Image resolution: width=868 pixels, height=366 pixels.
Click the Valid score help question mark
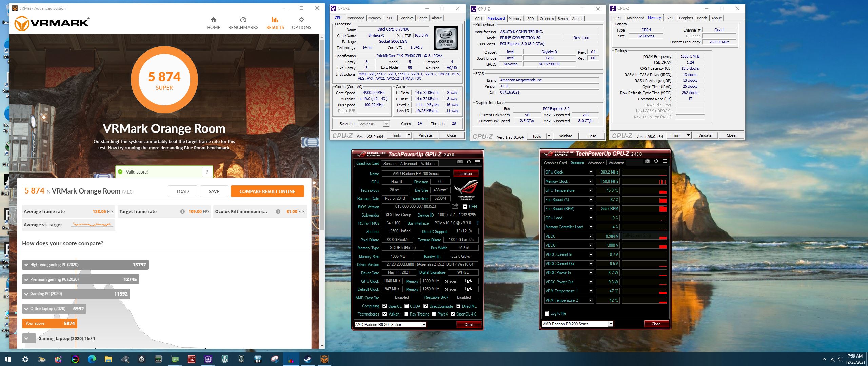click(x=207, y=172)
